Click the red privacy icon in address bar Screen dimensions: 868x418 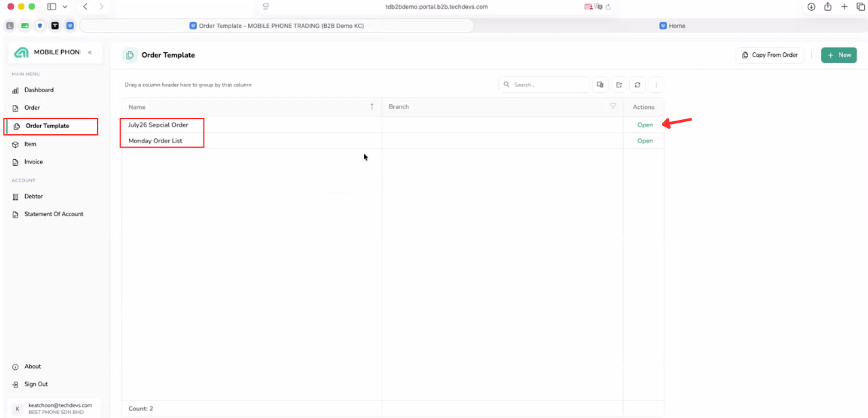588,7
